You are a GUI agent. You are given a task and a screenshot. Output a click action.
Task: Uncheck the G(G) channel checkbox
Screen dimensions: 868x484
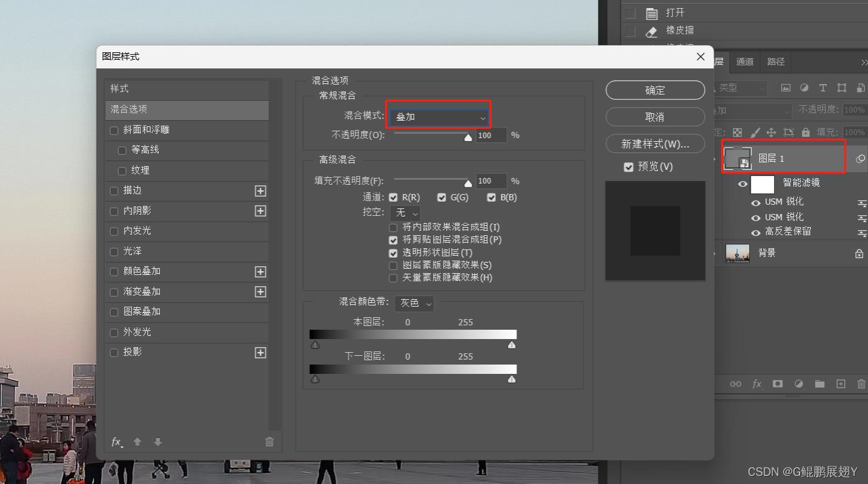coord(442,197)
